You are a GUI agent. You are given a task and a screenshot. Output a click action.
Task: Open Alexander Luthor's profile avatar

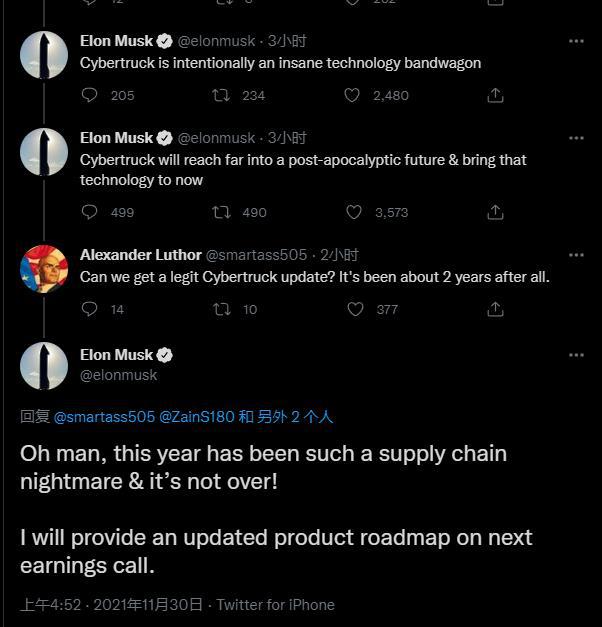click(x=44, y=268)
